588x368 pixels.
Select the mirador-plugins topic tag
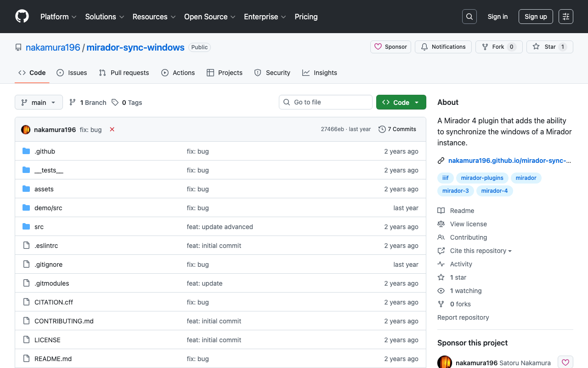[x=482, y=178]
